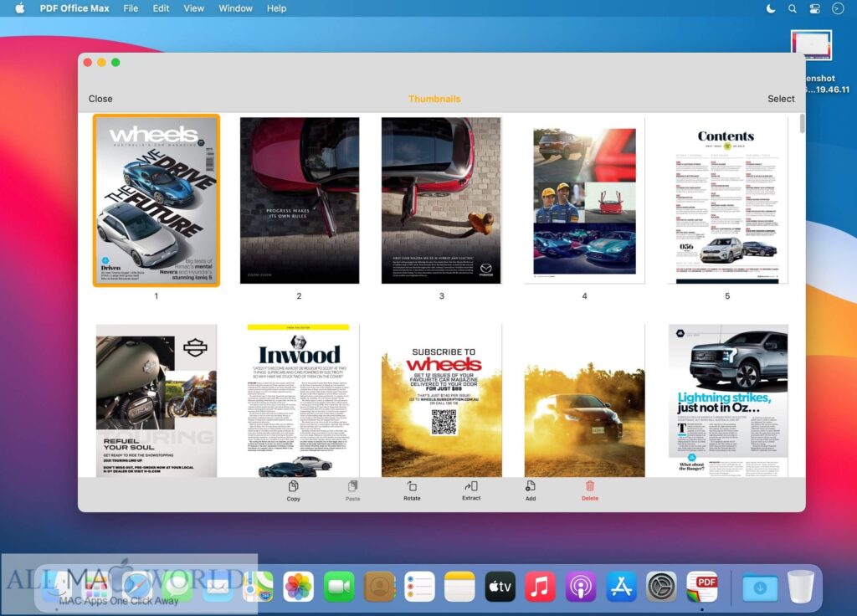Select the Refuel Your Soul page thumbnail
This screenshot has height=616, width=857.
click(x=157, y=401)
